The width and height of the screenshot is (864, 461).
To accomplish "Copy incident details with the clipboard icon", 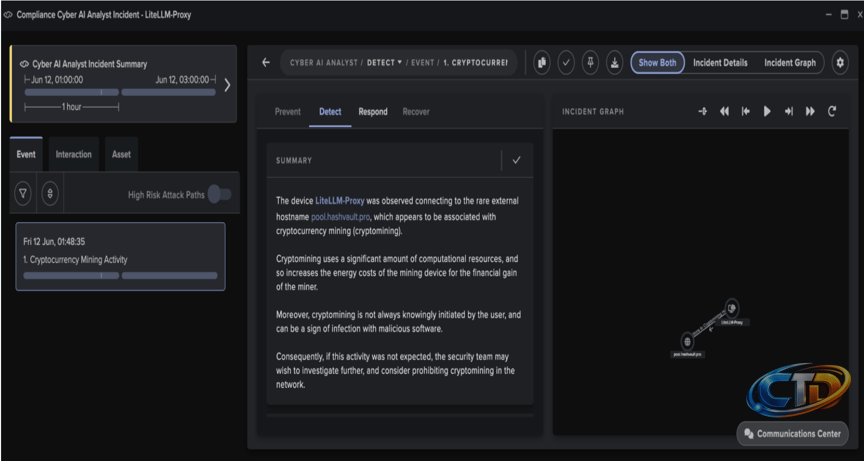I will point(542,63).
